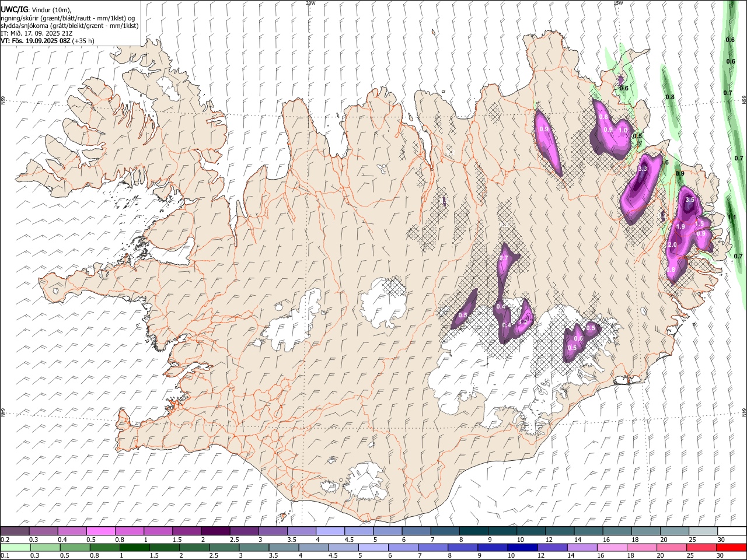
Task: Click the 3.3 precipitation value label
Action: [x=643, y=169]
